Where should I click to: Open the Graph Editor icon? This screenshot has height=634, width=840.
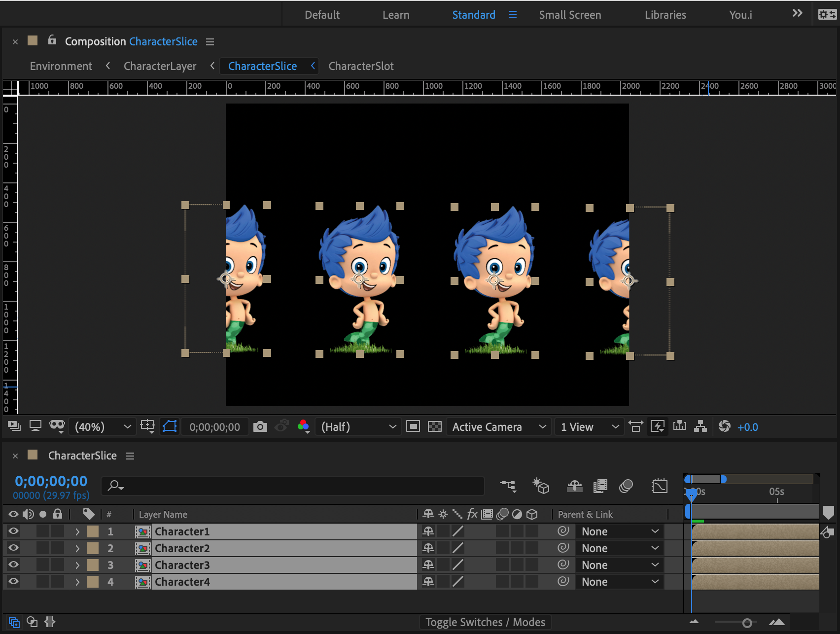(x=659, y=486)
